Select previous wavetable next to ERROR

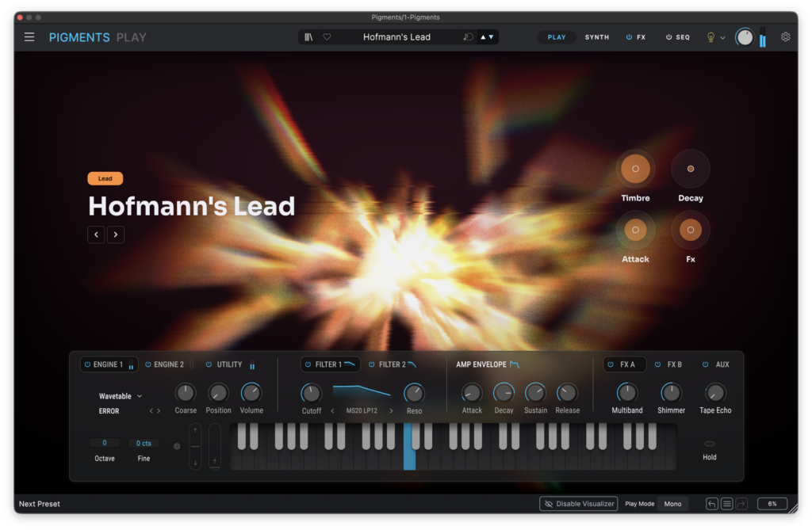coord(151,411)
